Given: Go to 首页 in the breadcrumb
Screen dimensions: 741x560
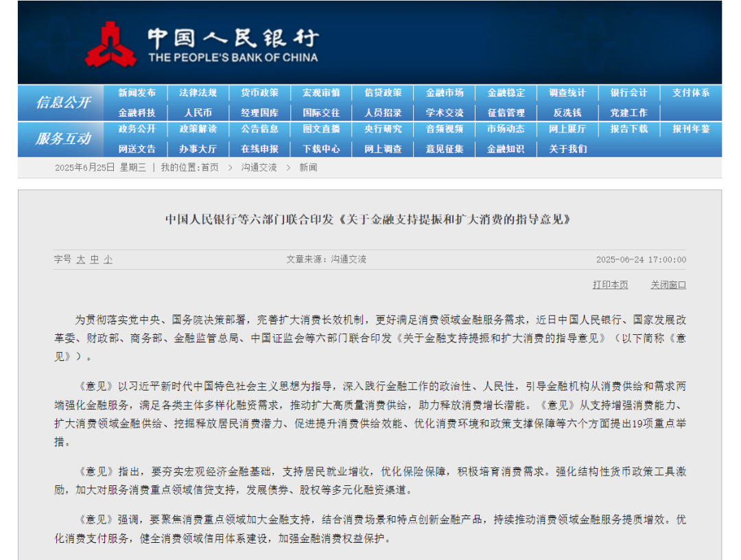Looking at the screenshot, I should (x=210, y=167).
